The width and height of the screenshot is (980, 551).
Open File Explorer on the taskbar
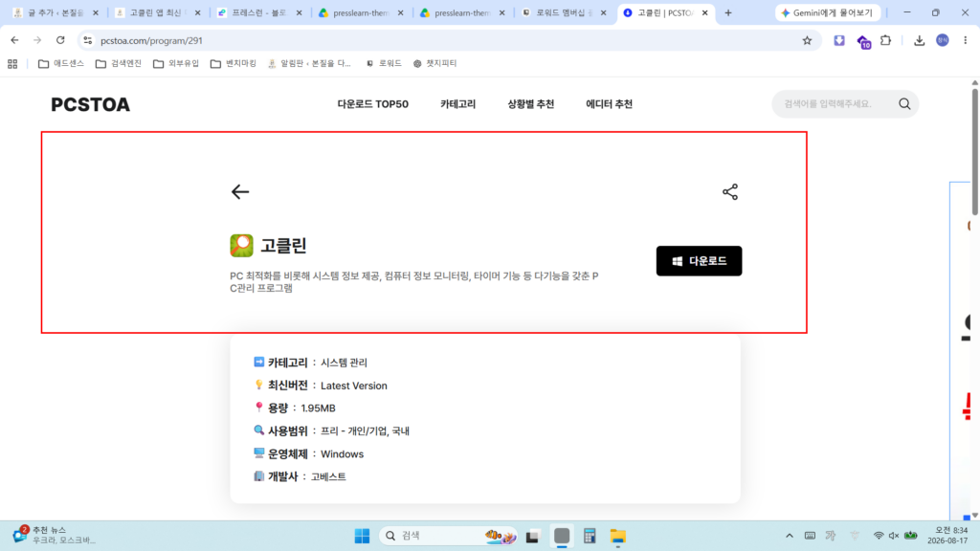tap(617, 536)
